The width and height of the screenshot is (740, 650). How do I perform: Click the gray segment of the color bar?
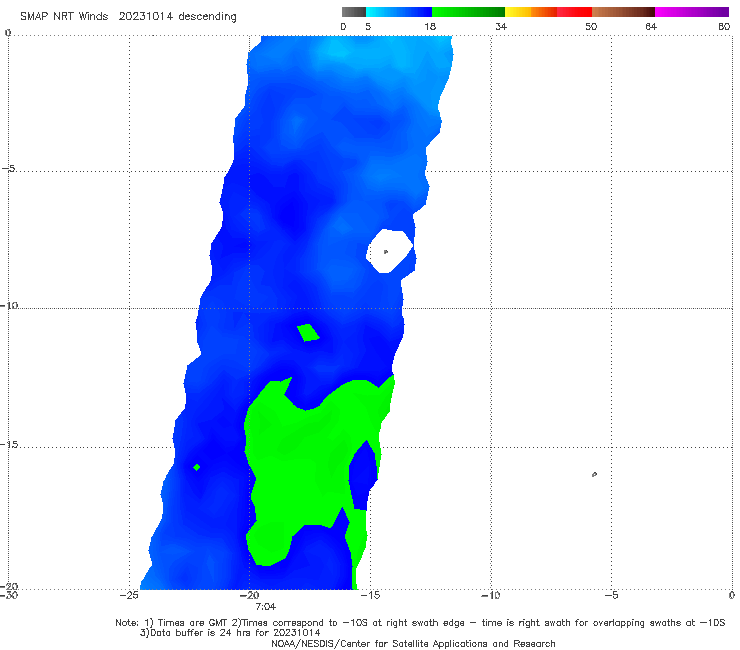coord(354,12)
